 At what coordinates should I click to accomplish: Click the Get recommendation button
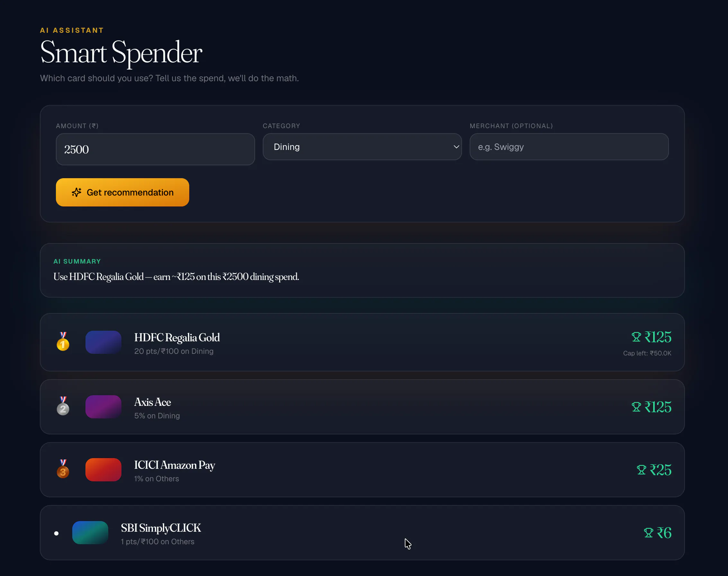click(122, 192)
